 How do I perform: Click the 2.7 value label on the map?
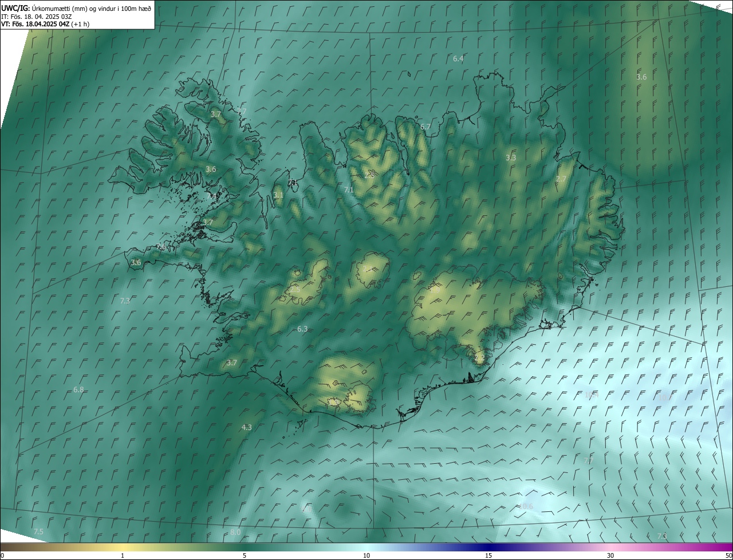click(x=561, y=179)
